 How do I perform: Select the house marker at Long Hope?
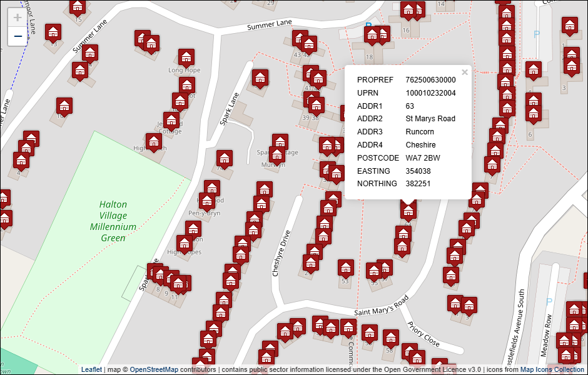coord(186,57)
